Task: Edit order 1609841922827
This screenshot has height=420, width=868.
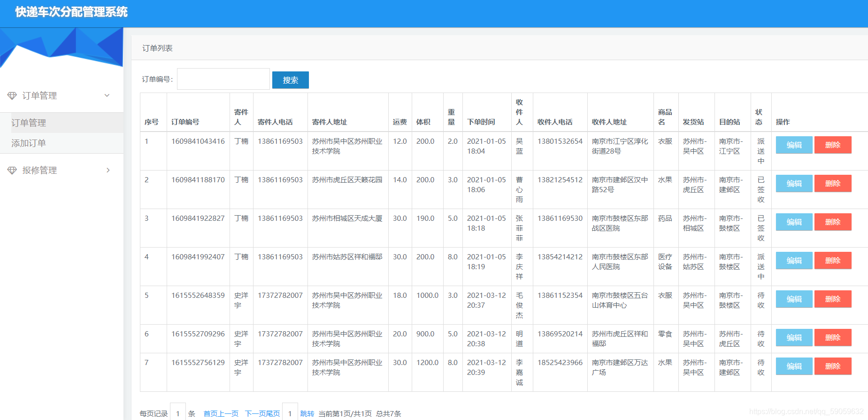Action: pos(794,222)
